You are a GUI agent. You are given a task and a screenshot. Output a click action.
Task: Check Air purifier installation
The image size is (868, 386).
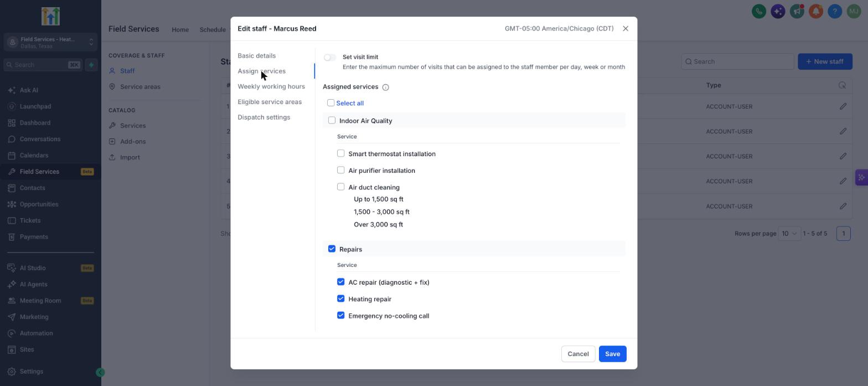click(x=341, y=170)
